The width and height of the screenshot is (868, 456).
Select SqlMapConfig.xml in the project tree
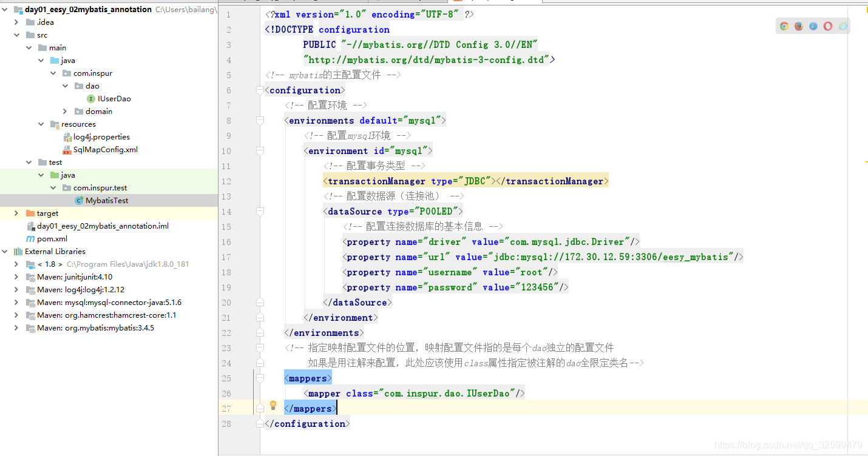106,150
